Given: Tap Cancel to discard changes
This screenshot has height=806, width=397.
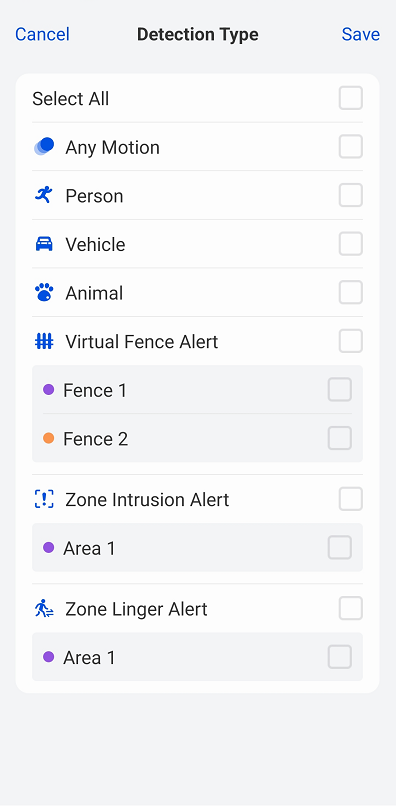Looking at the screenshot, I should (42, 34).
